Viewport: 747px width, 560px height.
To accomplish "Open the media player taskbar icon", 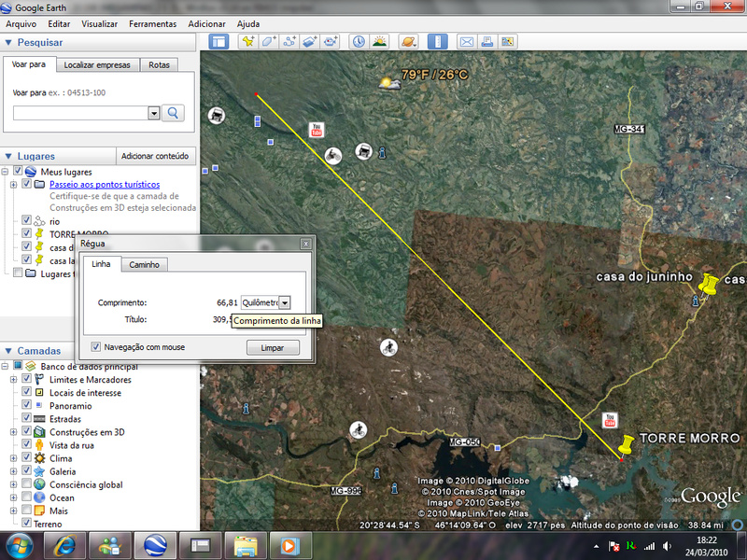I will coord(289,545).
